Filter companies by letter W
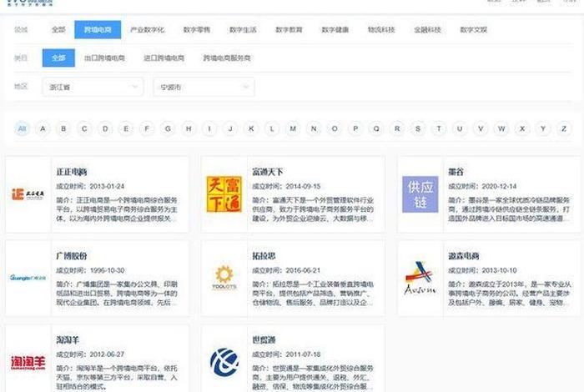The height and width of the screenshot is (392, 584). click(x=501, y=128)
